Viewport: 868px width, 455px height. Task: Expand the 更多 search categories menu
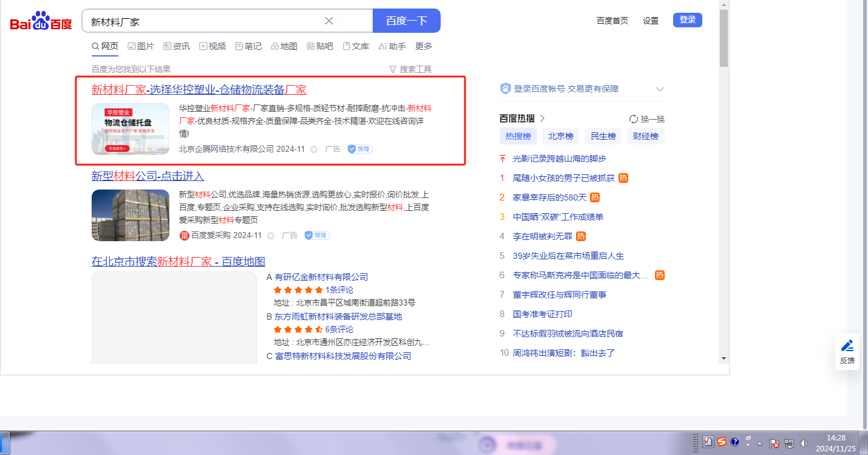[424, 46]
